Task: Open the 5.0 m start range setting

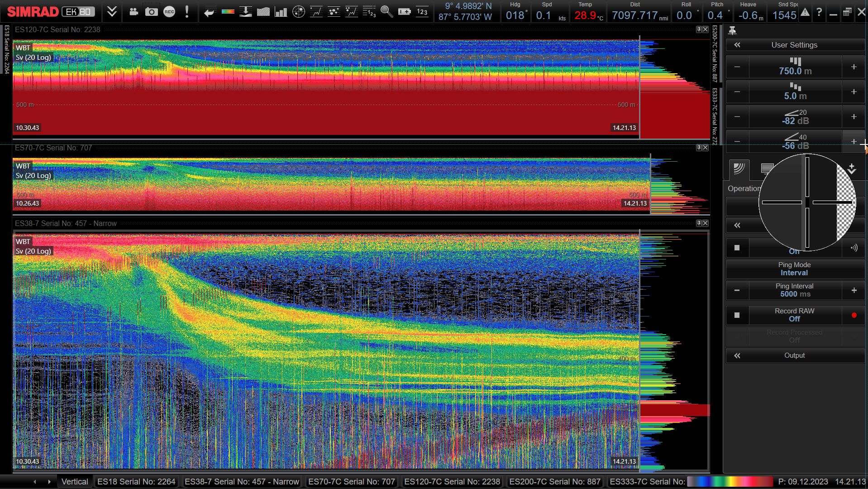Action: [x=795, y=92]
